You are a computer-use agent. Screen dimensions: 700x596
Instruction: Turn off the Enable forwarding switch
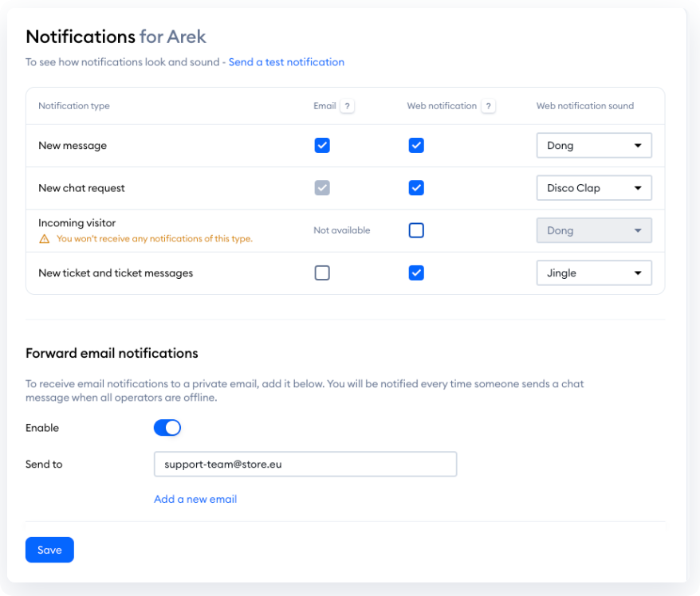point(167,428)
